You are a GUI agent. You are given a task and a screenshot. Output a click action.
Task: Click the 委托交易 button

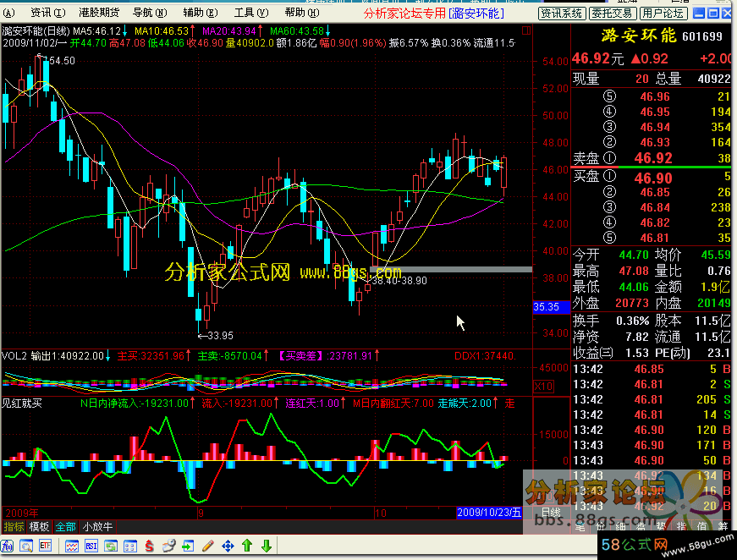[612, 14]
